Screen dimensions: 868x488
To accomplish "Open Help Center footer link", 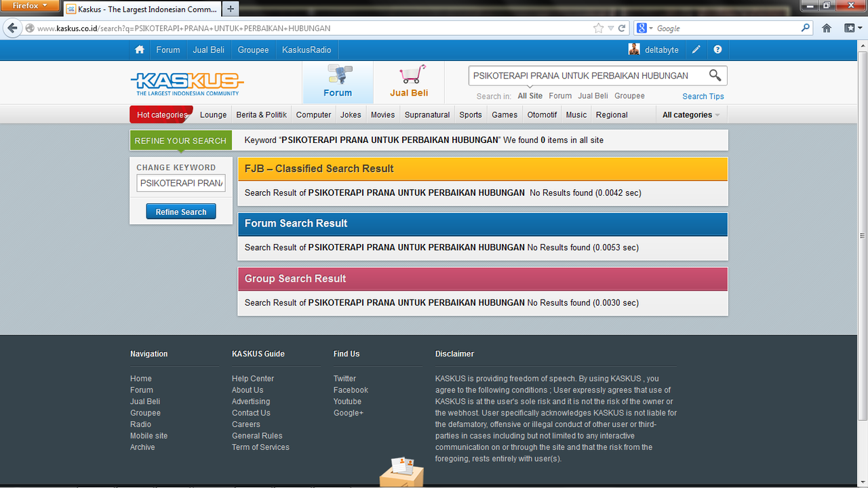I will point(253,378).
